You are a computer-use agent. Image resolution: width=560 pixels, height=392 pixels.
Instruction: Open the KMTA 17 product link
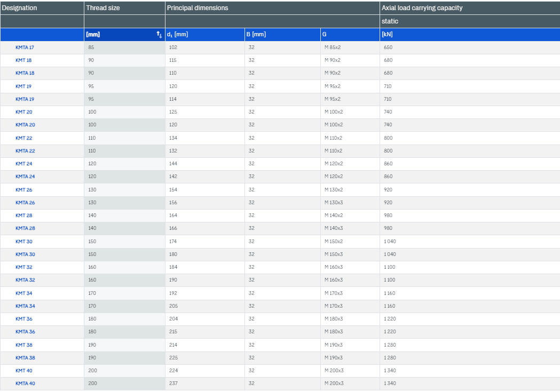coord(25,47)
